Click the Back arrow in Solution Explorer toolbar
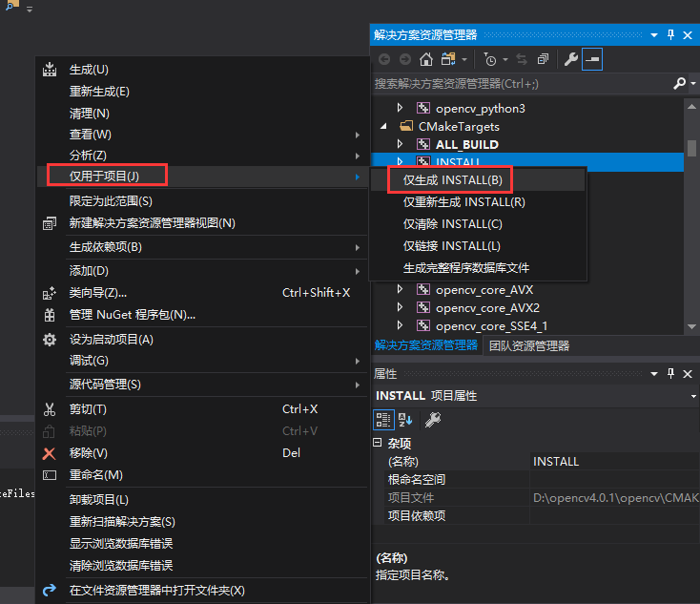The height and width of the screenshot is (604, 700). pyautogui.click(x=384, y=59)
